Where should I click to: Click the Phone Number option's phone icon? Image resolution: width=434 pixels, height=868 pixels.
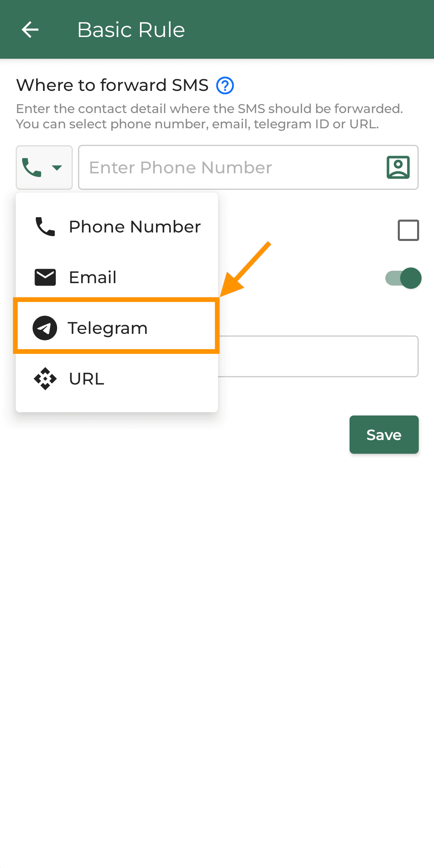pos(44,226)
